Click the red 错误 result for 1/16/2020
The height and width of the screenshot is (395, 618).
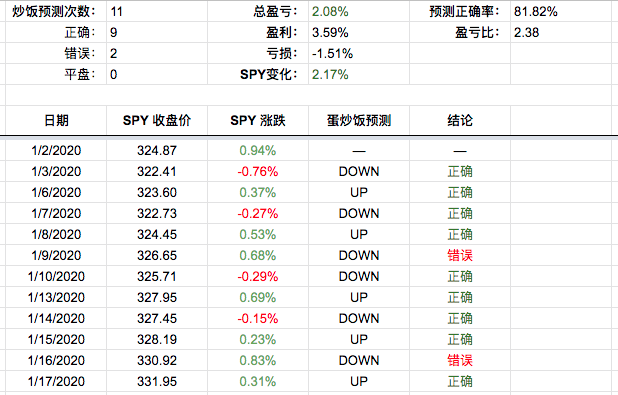tap(460, 360)
